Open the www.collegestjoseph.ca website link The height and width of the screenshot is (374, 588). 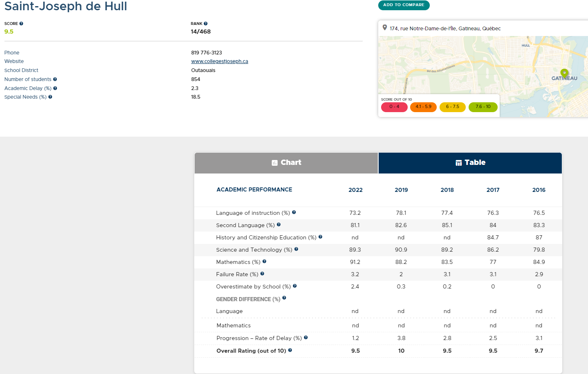[x=220, y=61]
